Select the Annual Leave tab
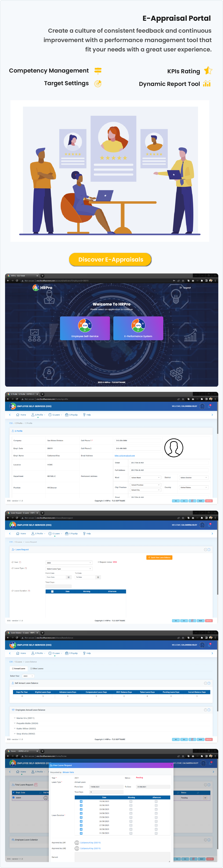The width and height of the screenshot is (223, 868). pos(19,669)
